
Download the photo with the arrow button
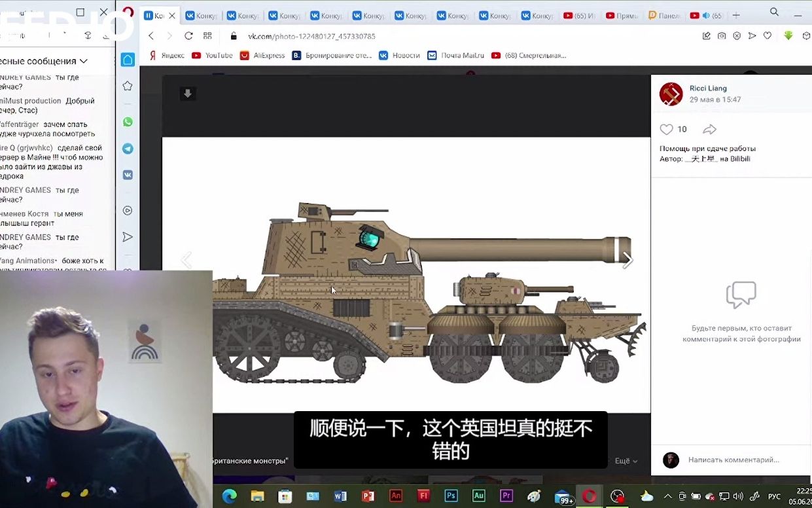(188, 94)
